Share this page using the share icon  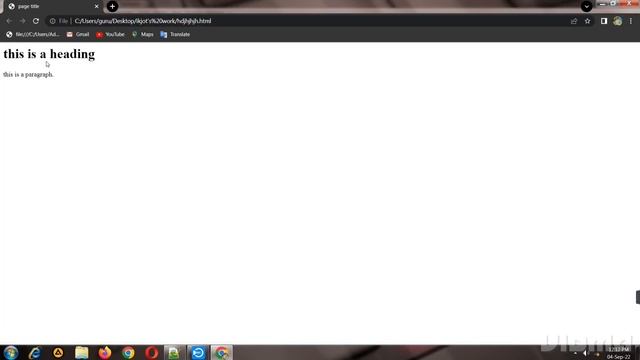(x=574, y=21)
